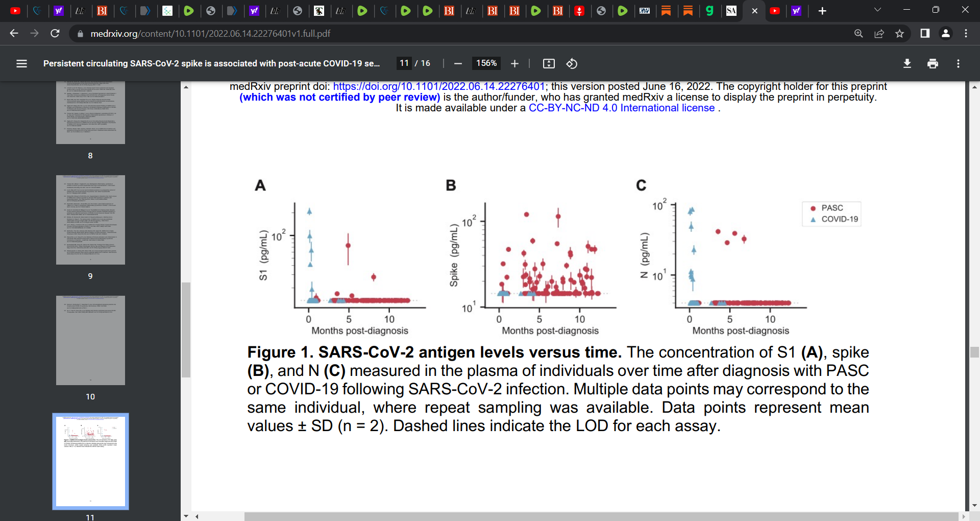Viewport: 980px width, 521px height.
Task: Click the browser forward arrow
Action: tap(34, 33)
